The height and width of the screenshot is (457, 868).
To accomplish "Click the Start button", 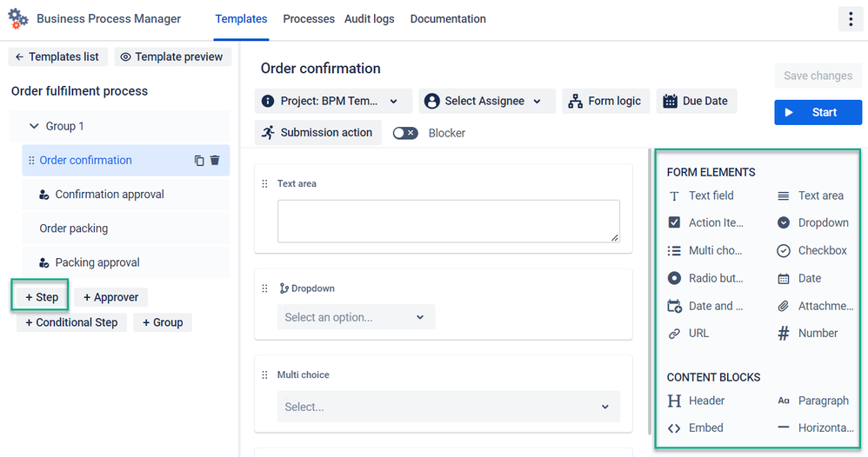I will (x=818, y=112).
